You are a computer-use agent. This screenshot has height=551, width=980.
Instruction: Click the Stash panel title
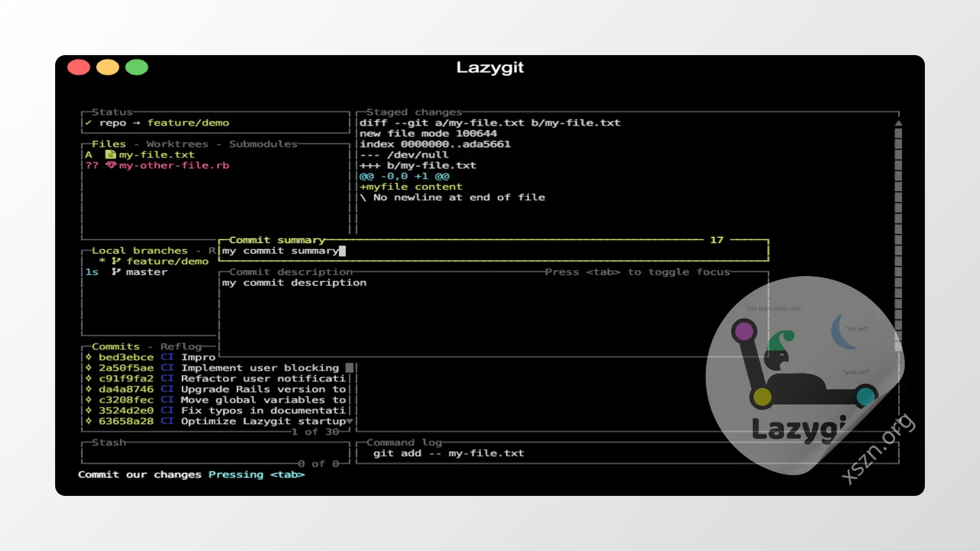pos(109,443)
